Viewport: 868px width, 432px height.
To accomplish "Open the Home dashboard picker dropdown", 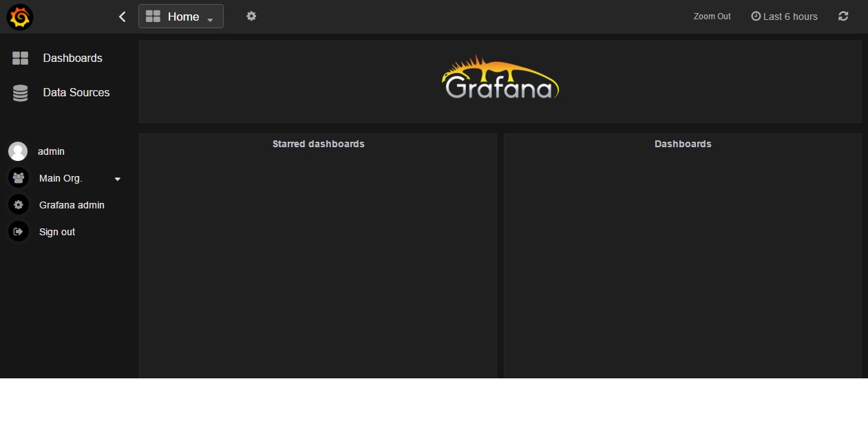I will [x=181, y=17].
